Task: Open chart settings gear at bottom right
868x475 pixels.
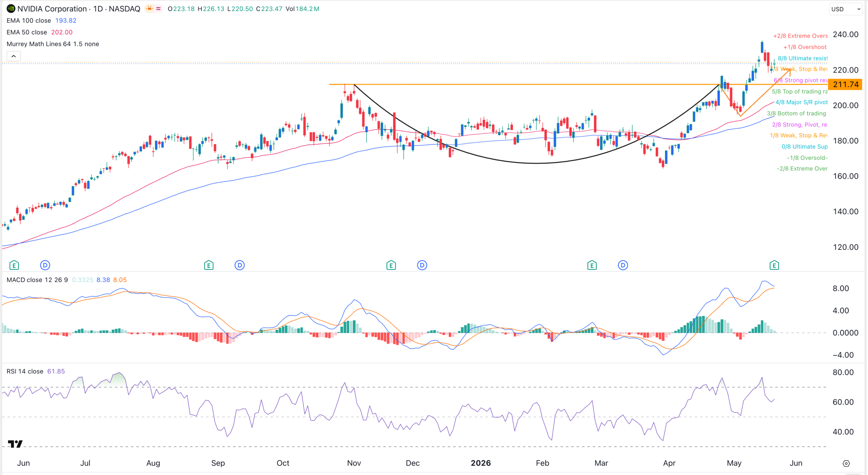Action: pyautogui.click(x=846, y=463)
